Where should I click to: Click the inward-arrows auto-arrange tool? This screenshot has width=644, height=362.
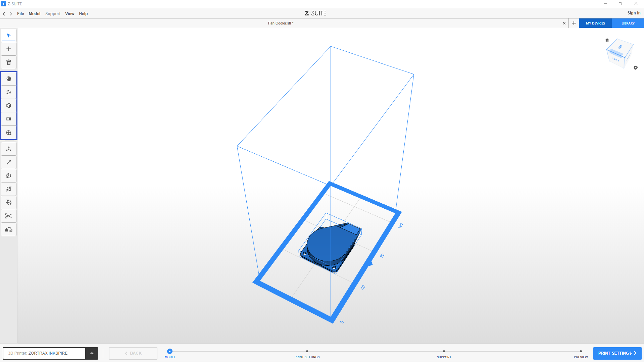click(9, 189)
